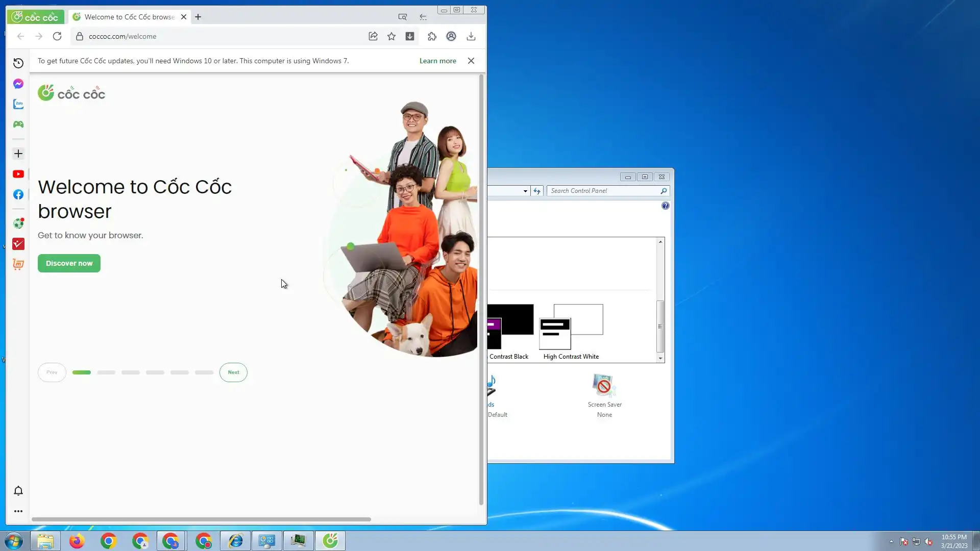
Task: Go to the second carousel slide indicator
Action: point(106,372)
